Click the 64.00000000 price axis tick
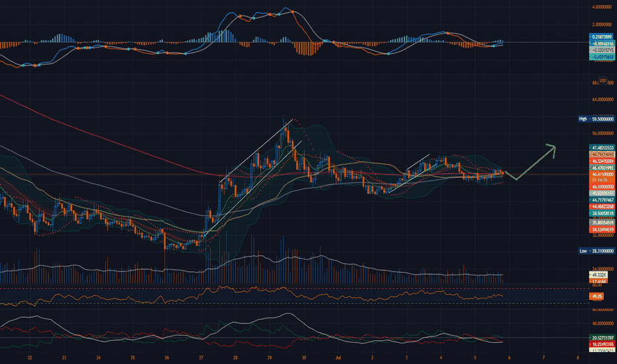617x364 pixels. (x=602, y=99)
